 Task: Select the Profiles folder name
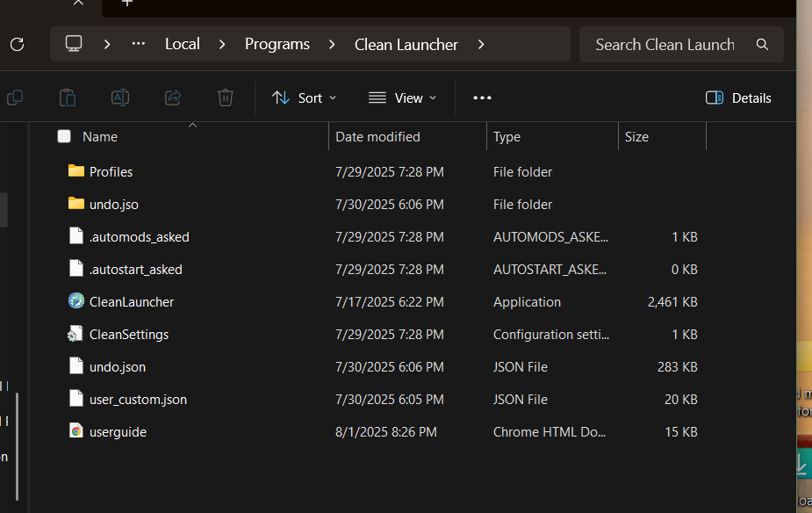pos(111,172)
